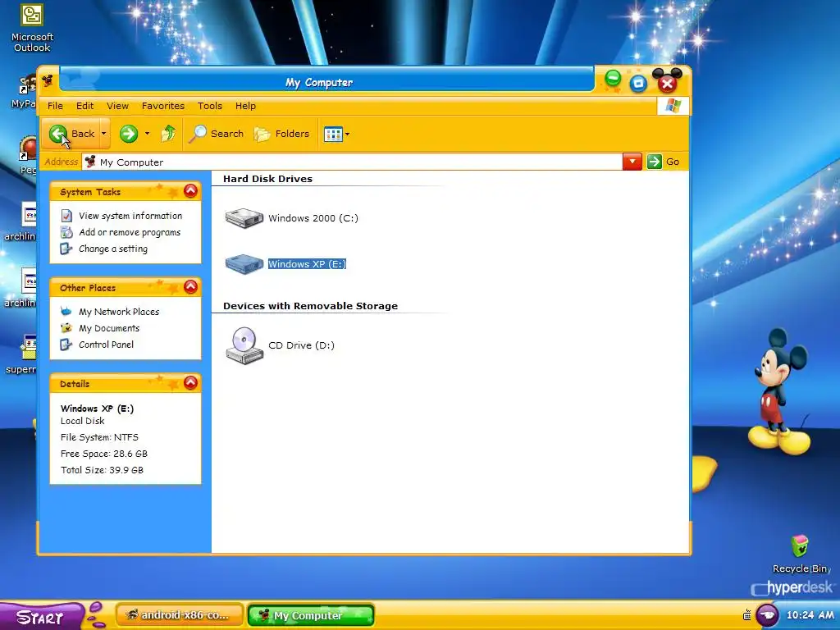Collapse the System Tasks panel
The height and width of the screenshot is (630, 840).
190,191
